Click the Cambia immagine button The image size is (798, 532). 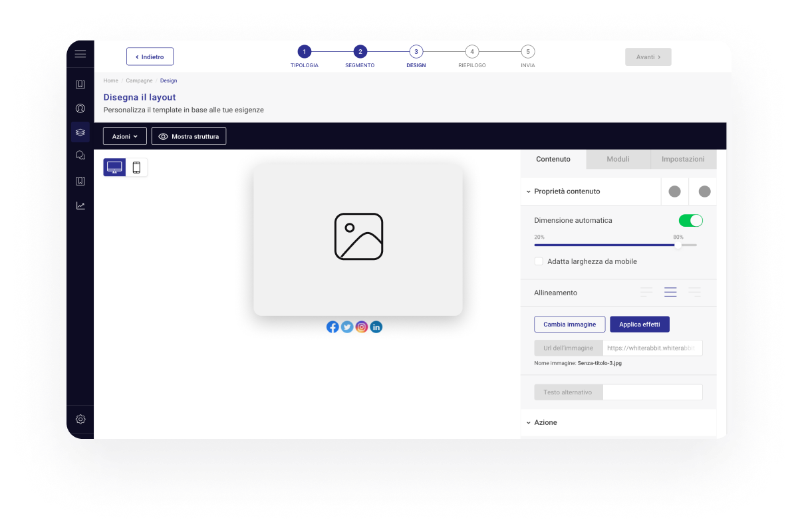[569, 325]
